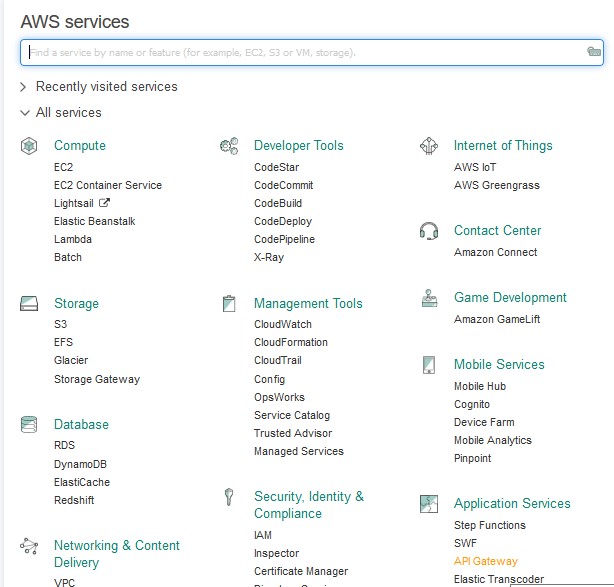Open CodeCommit
The height and width of the screenshot is (587, 614).
pyautogui.click(x=284, y=185)
